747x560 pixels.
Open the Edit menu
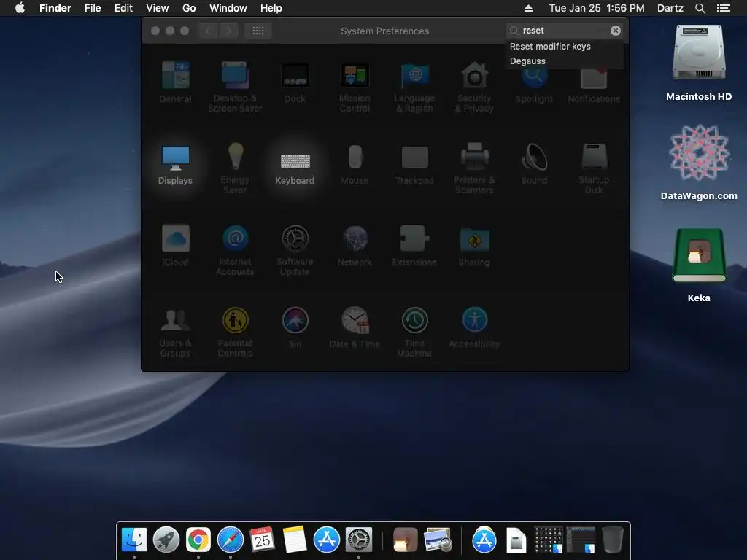click(123, 8)
